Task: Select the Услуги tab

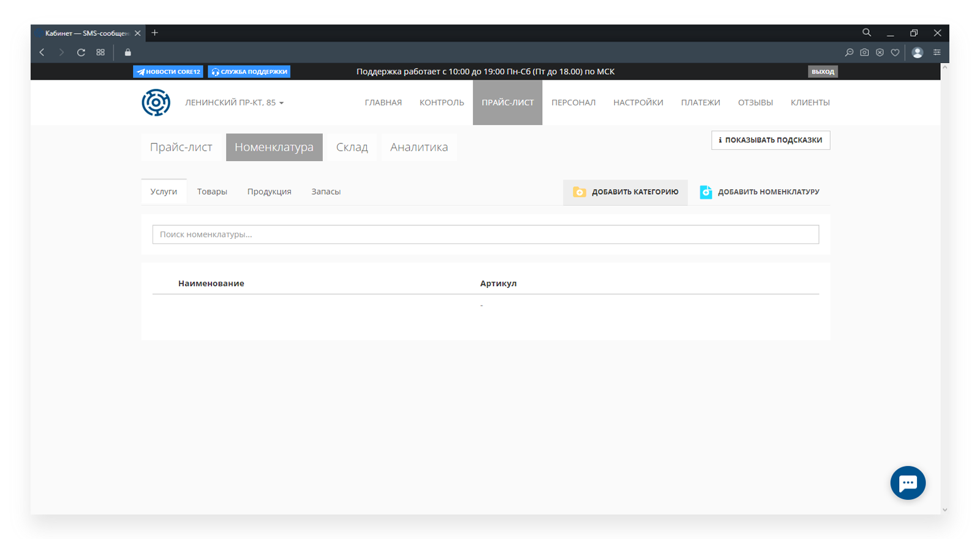Action: coord(164,192)
